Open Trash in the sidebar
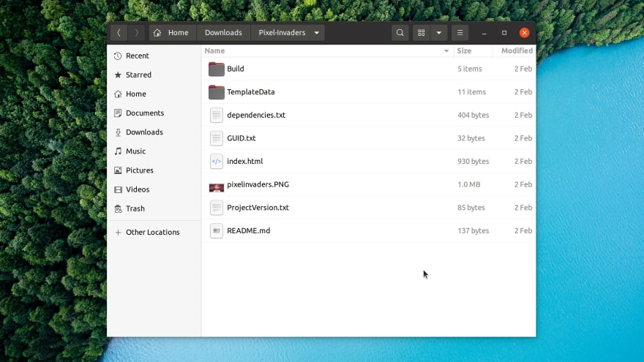Image resolution: width=644 pixels, height=362 pixels. [154, 208]
